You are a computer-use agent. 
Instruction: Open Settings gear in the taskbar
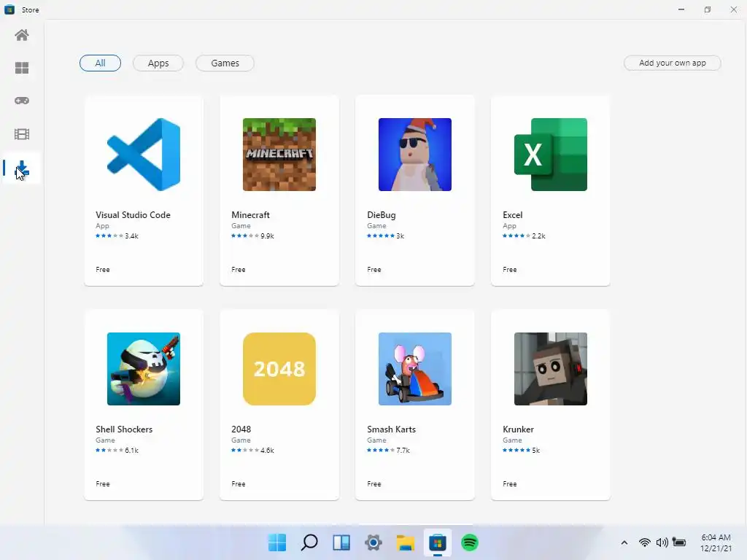(x=373, y=542)
